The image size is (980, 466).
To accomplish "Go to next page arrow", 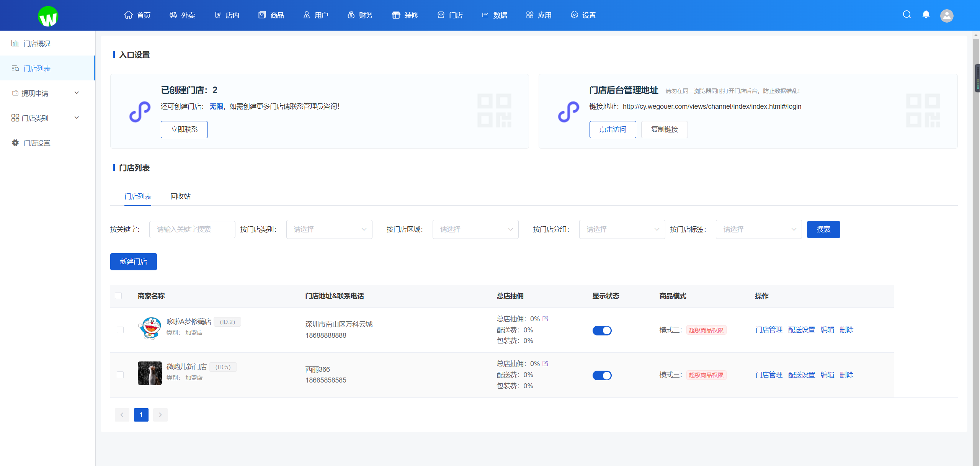I will [160, 415].
